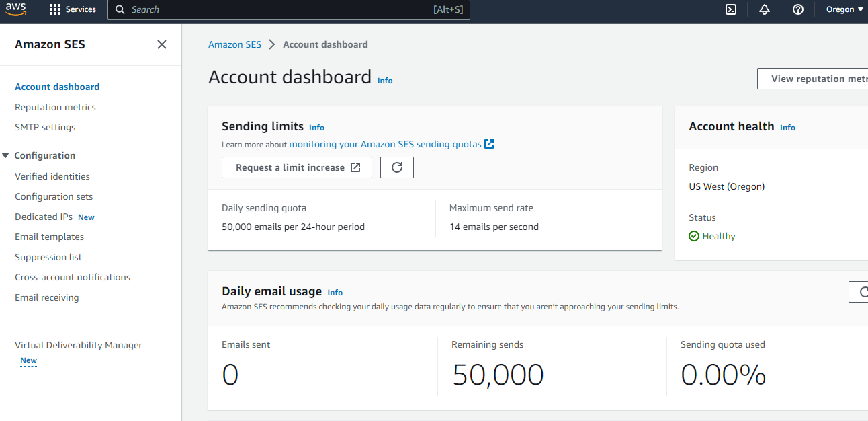Open Virtual Deliverability Manager
Image resolution: width=868 pixels, height=421 pixels.
[79, 345]
